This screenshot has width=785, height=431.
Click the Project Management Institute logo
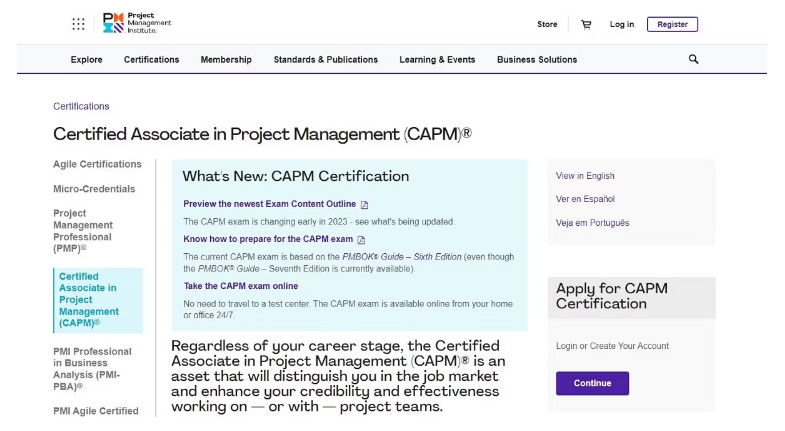coord(137,23)
